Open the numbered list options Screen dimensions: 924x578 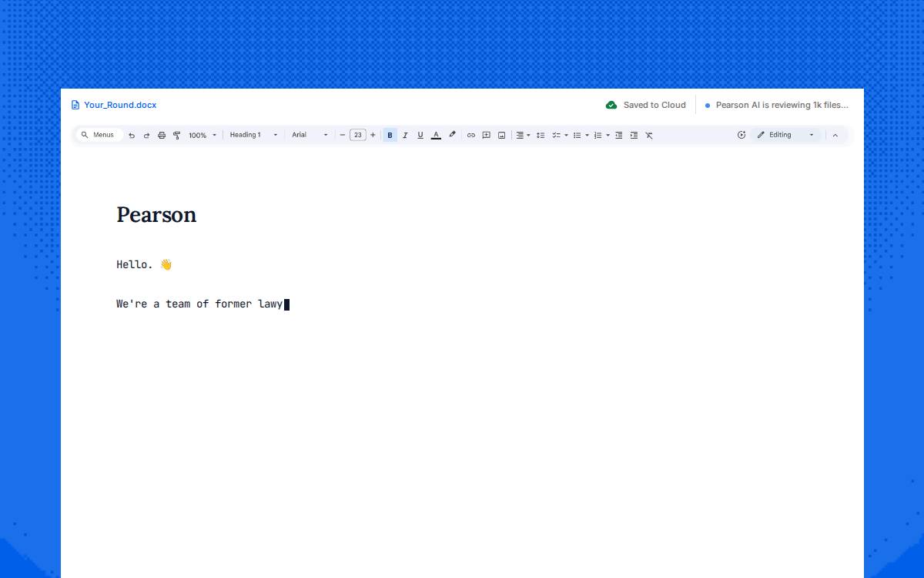coord(601,135)
